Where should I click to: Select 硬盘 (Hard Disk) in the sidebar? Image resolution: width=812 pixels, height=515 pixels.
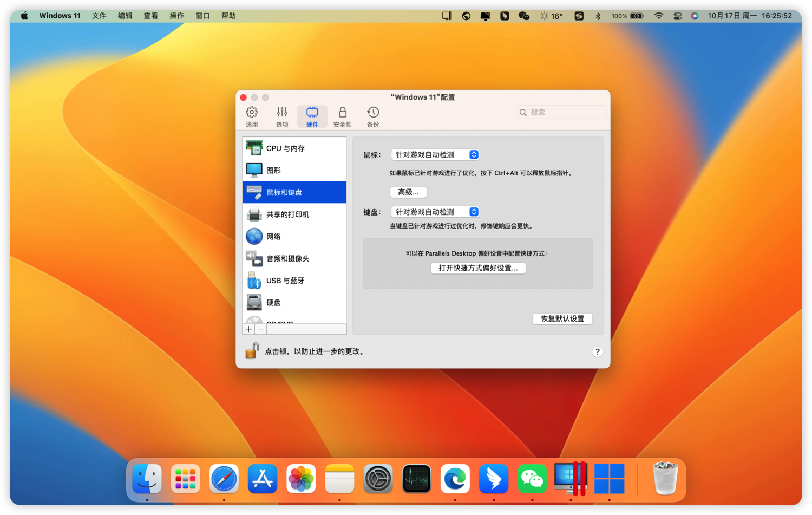[294, 302]
